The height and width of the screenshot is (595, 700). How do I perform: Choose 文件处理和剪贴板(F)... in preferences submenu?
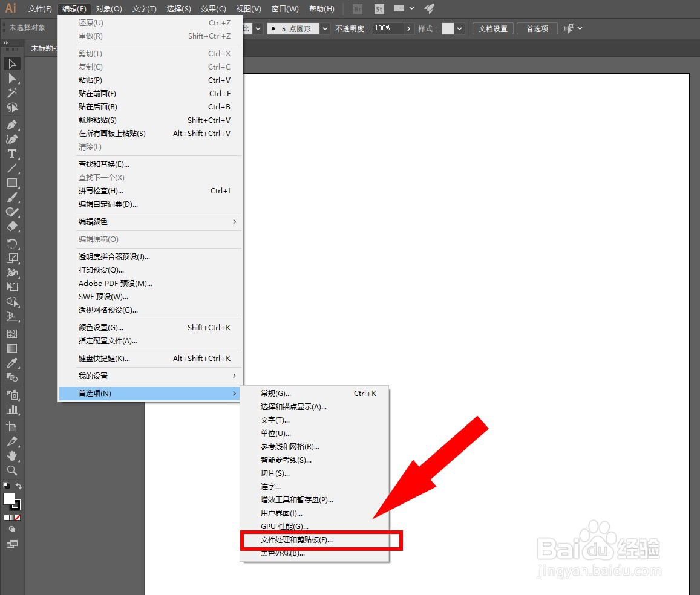point(315,540)
